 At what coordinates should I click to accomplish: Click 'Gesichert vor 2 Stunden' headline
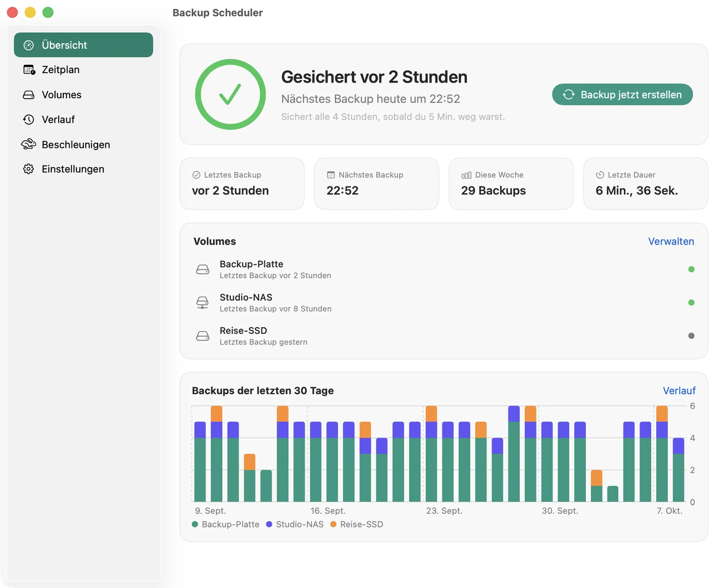tap(374, 77)
